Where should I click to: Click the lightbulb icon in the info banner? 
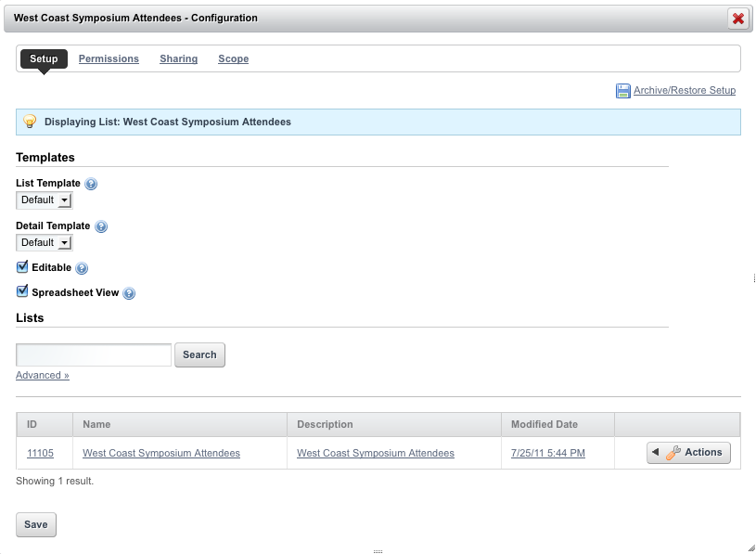click(x=30, y=122)
